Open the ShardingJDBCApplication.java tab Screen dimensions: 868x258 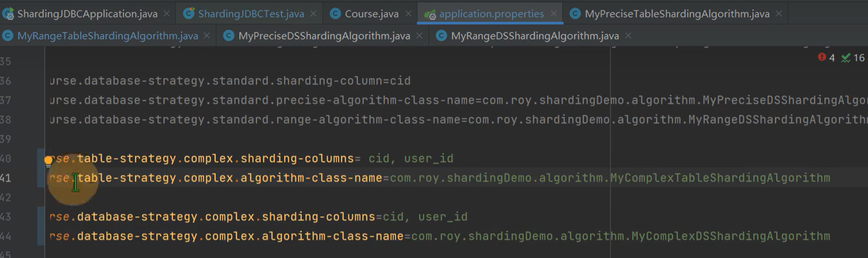coord(87,14)
